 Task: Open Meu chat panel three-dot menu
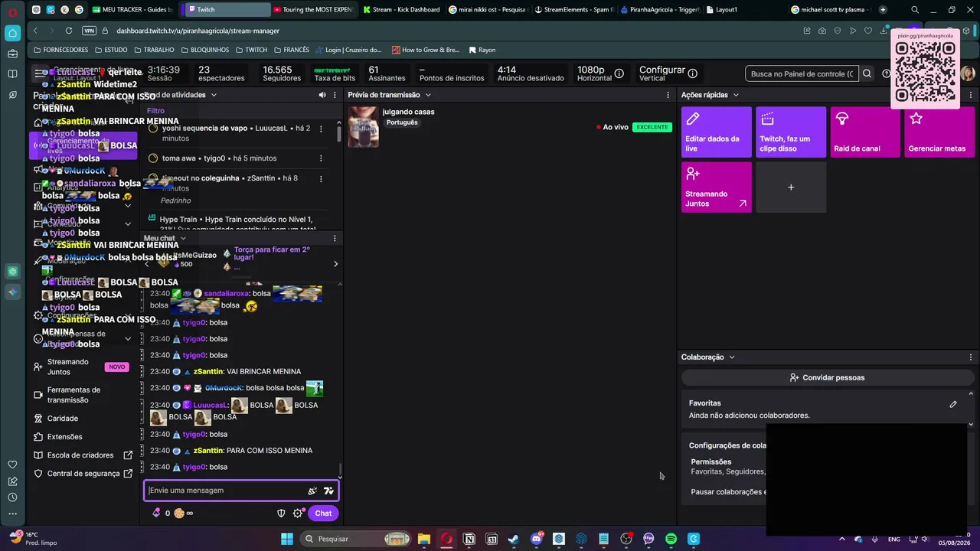pyautogui.click(x=335, y=239)
